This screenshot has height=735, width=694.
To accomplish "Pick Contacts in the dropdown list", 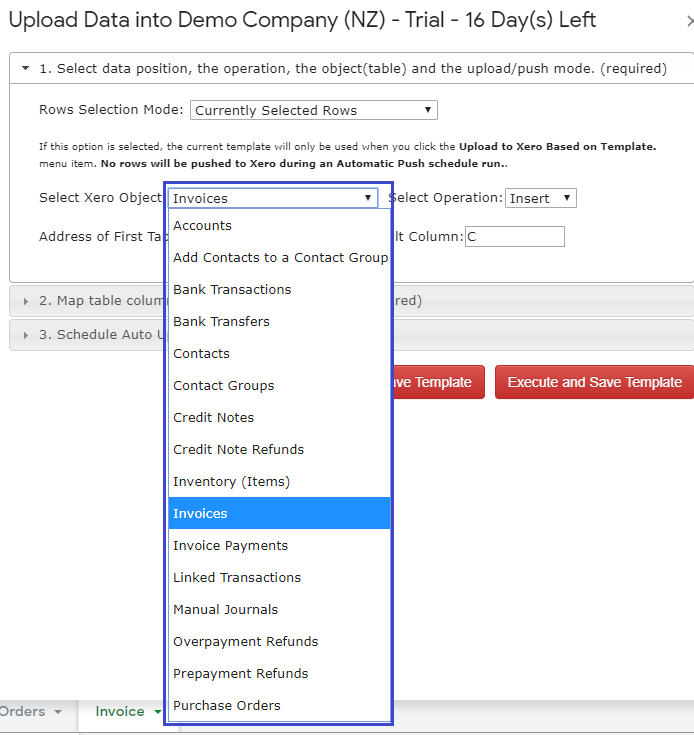I will click(279, 353).
